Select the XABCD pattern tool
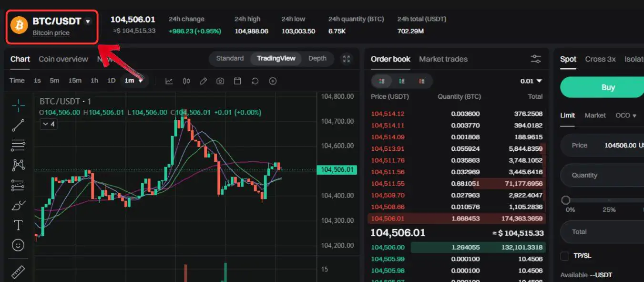644x282 pixels. 18,165
